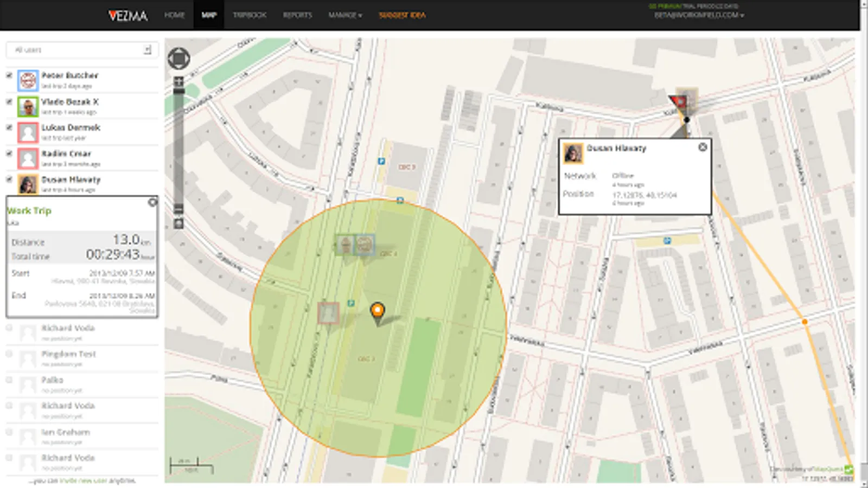Zoom in with the map plus button

click(x=178, y=82)
